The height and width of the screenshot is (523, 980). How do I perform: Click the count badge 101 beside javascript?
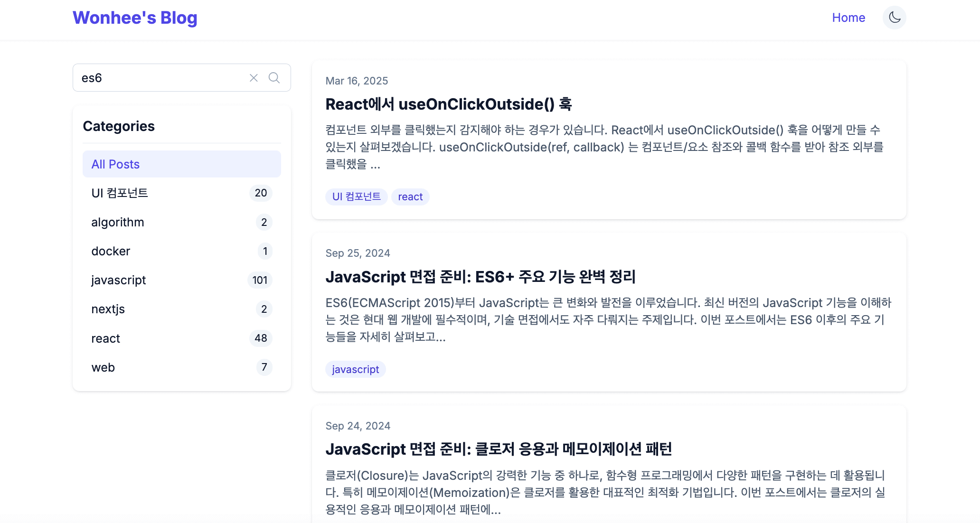click(x=260, y=280)
